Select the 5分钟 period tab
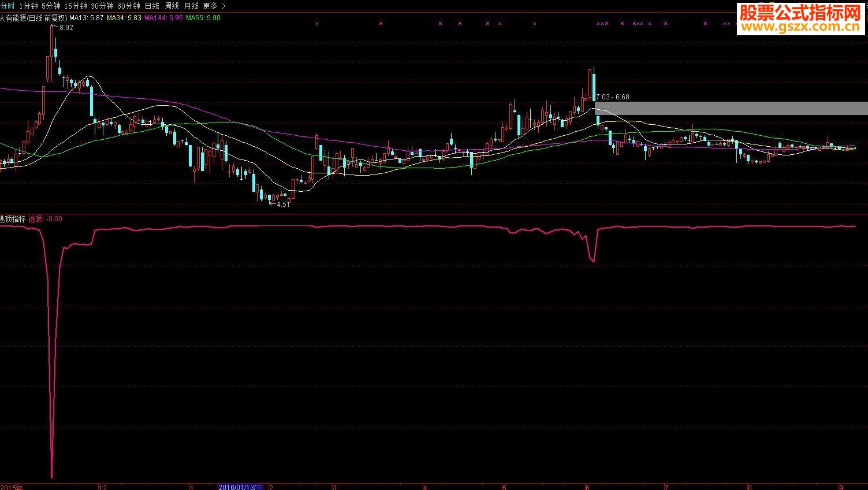Image resolution: width=868 pixels, height=490 pixels. point(51,6)
